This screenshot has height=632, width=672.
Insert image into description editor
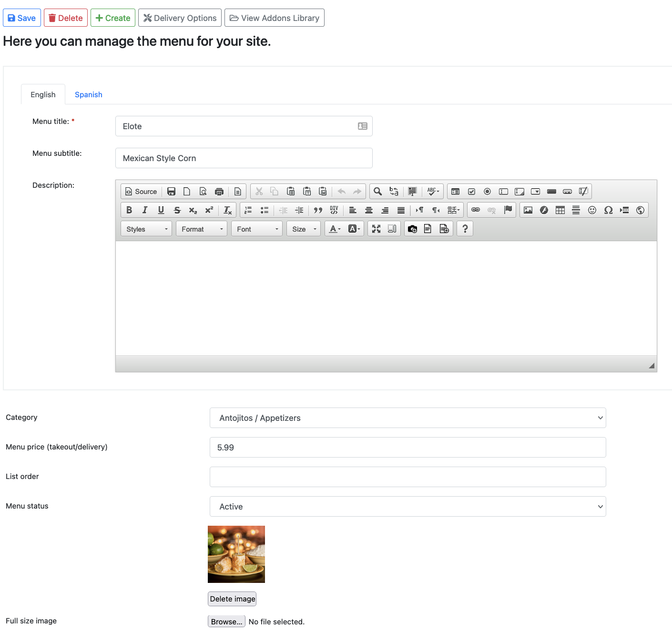tap(528, 210)
